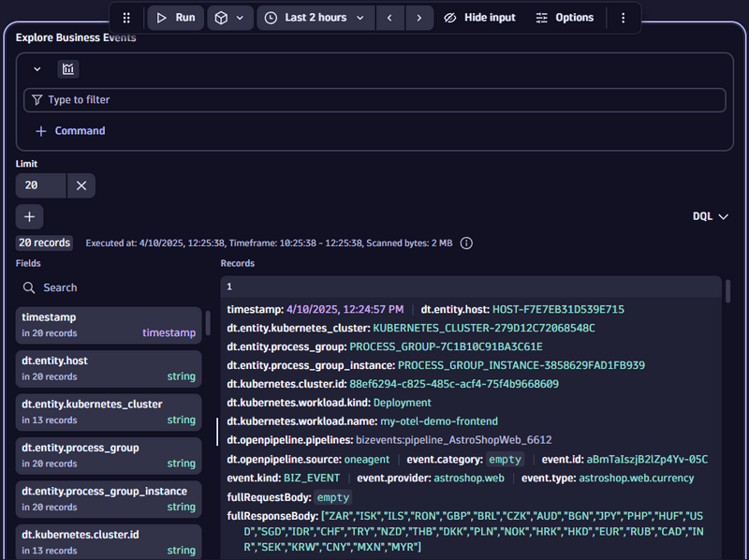Click the info icon next to scanned bytes
This screenshot has height=560, width=749.
coord(466,243)
